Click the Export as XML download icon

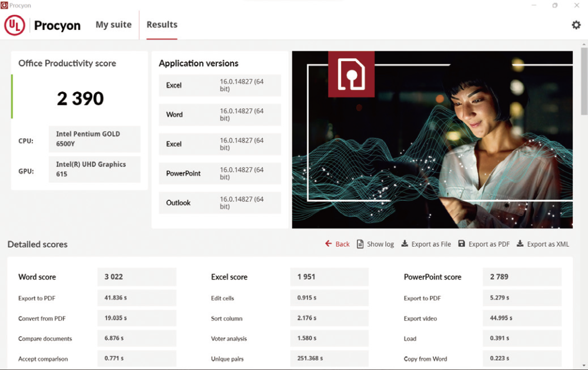click(520, 244)
